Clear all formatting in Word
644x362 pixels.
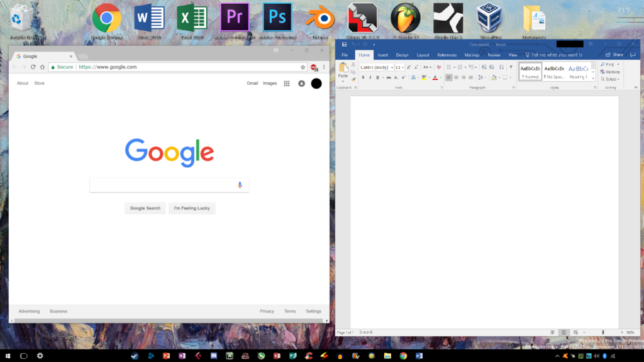tap(438, 67)
